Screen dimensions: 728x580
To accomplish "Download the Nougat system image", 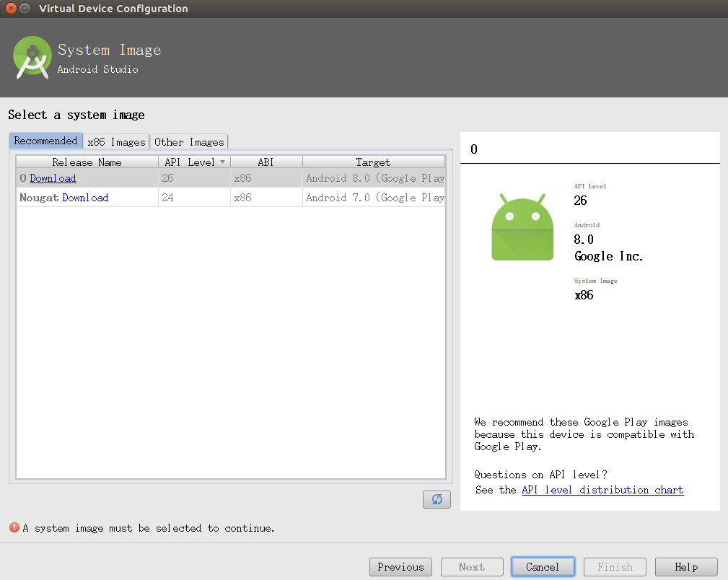I will (85, 198).
